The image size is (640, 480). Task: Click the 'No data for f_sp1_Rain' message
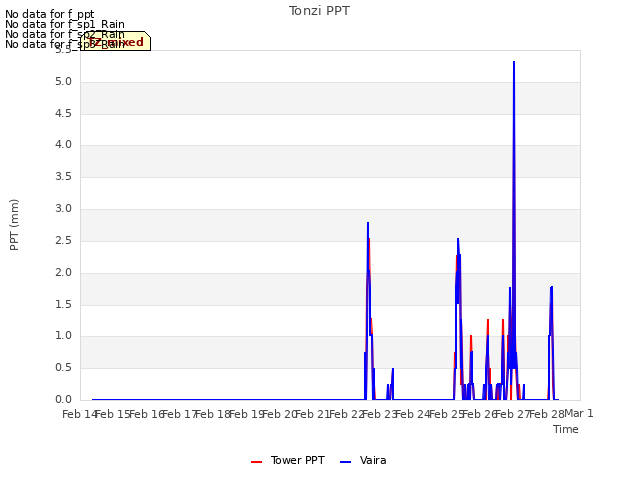(64, 24)
